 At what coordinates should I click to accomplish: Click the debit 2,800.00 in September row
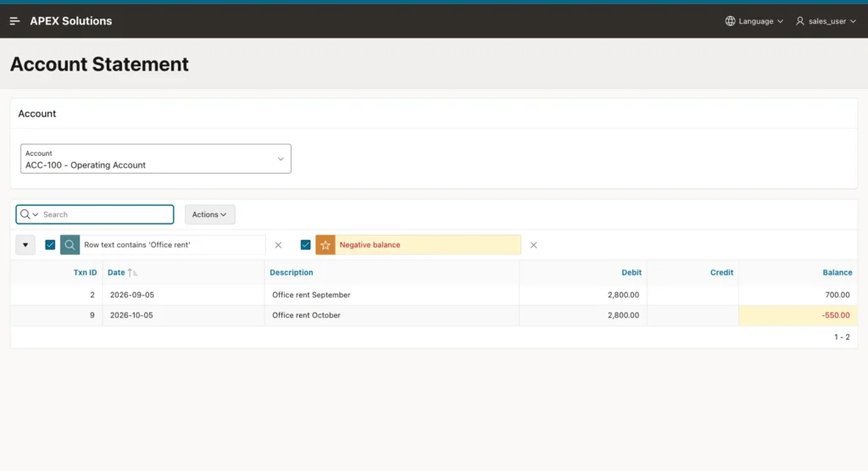coord(623,295)
